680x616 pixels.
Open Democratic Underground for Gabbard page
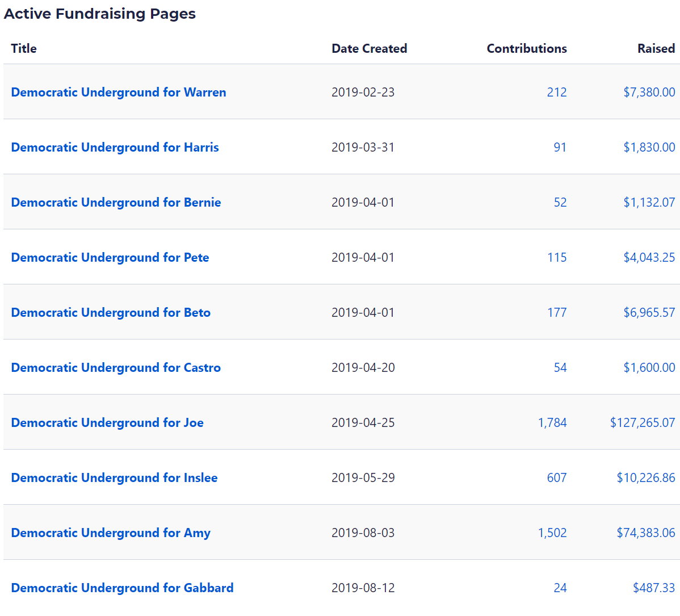point(122,588)
